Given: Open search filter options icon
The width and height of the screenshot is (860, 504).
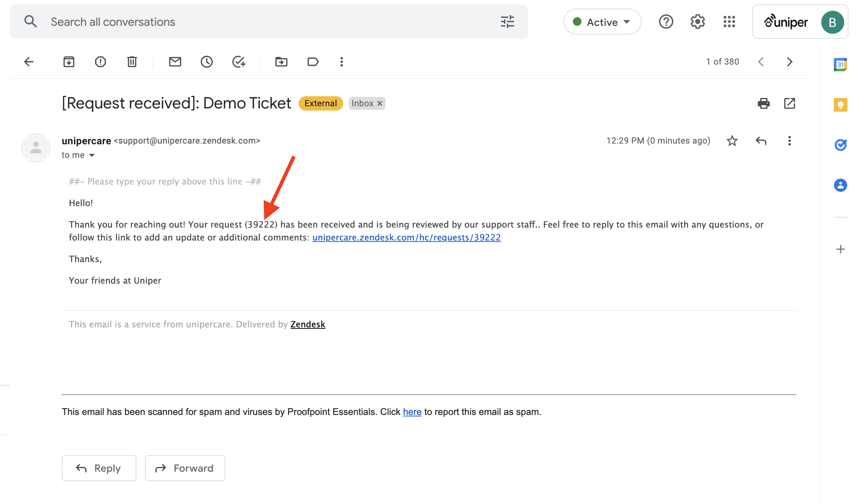Looking at the screenshot, I should coord(508,22).
